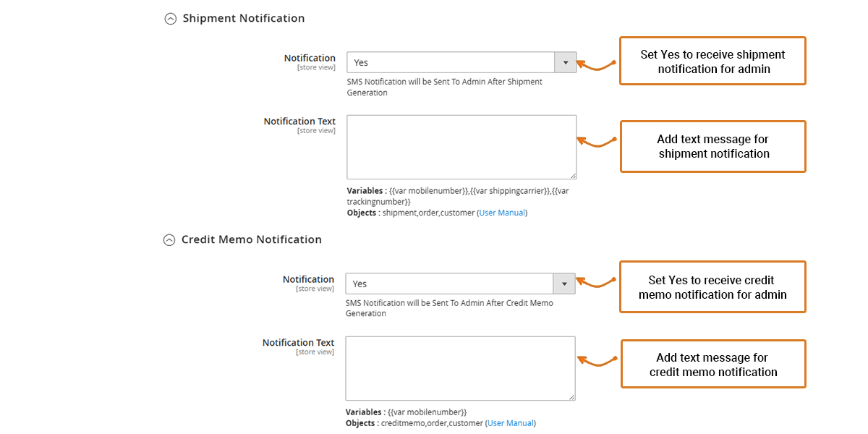The height and width of the screenshot is (434, 868).
Task: Open the Credit Memo Notification Yes dropdown
Action: coord(460,284)
